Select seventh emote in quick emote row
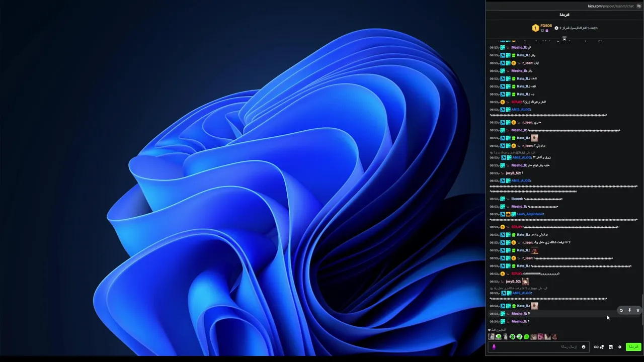The height and width of the screenshot is (362, 644). pos(533,337)
